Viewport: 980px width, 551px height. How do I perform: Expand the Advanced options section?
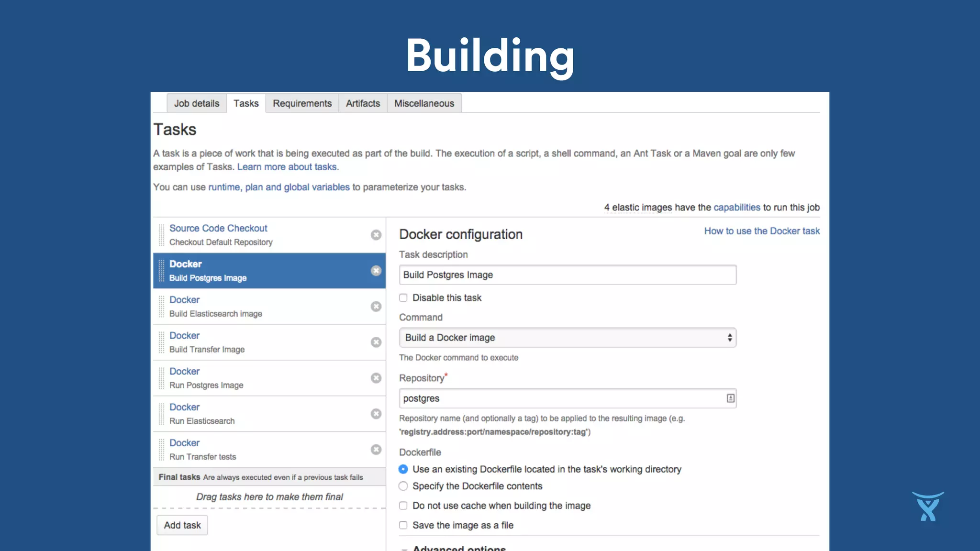pyautogui.click(x=458, y=548)
